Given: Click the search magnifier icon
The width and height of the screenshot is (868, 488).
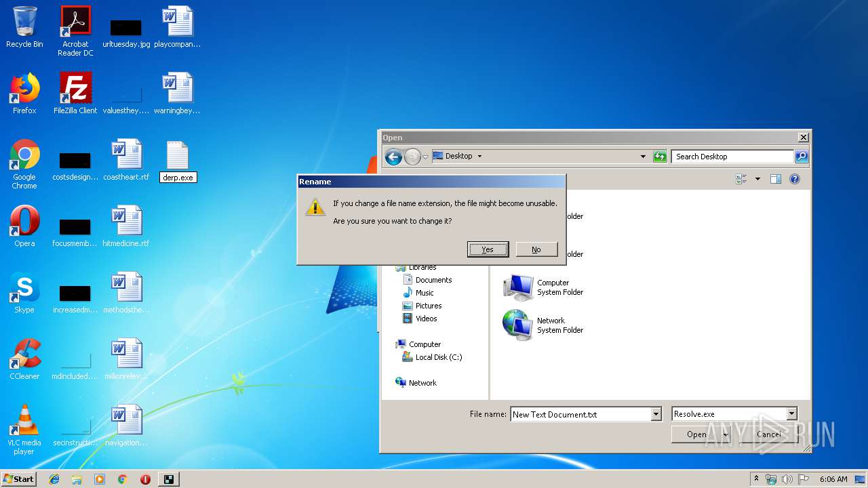Looking at the screenshot, I should pyautogui.click(x=802, y=157).
